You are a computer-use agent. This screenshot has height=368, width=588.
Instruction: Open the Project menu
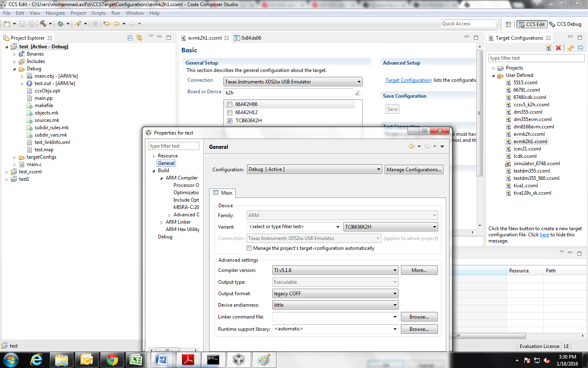pos(78,13)
